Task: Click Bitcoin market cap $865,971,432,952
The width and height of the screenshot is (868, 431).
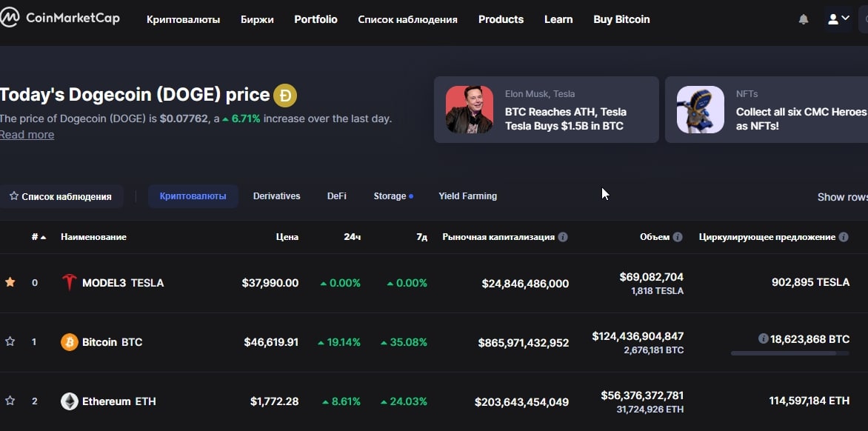Action: pos(523,342)
